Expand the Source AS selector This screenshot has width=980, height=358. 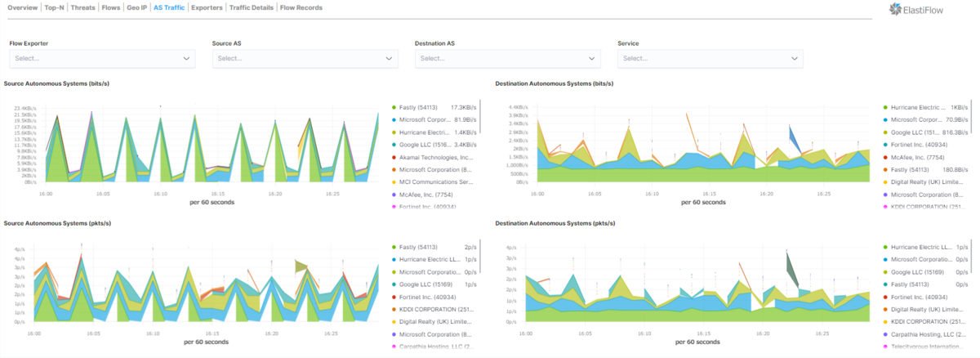coord(305,58)
